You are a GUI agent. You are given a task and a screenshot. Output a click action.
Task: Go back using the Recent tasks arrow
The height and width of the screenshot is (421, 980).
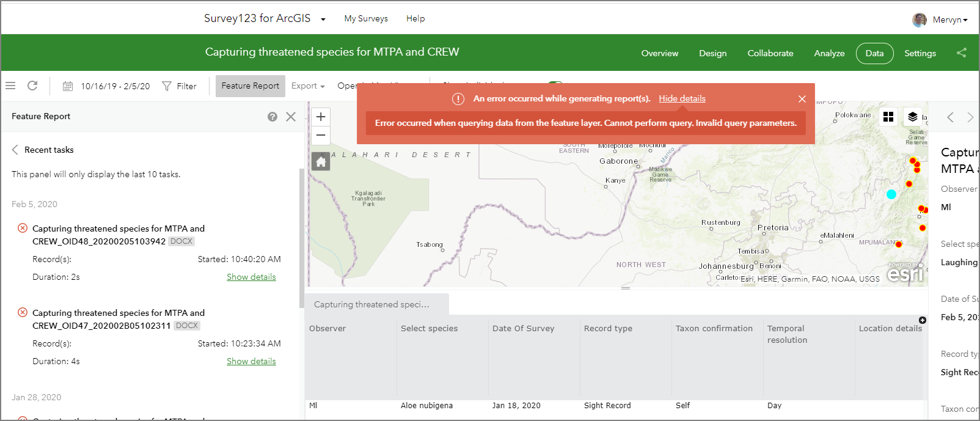(15, 150)
